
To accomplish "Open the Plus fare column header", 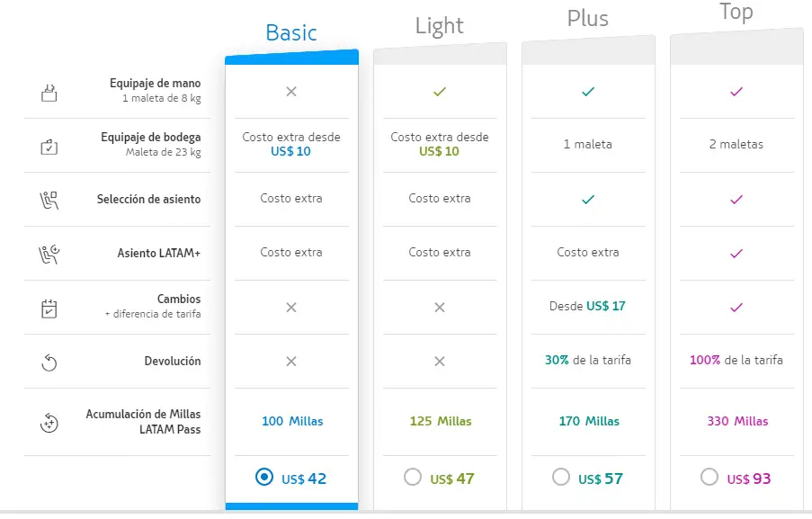I will [x=588, y=19].
